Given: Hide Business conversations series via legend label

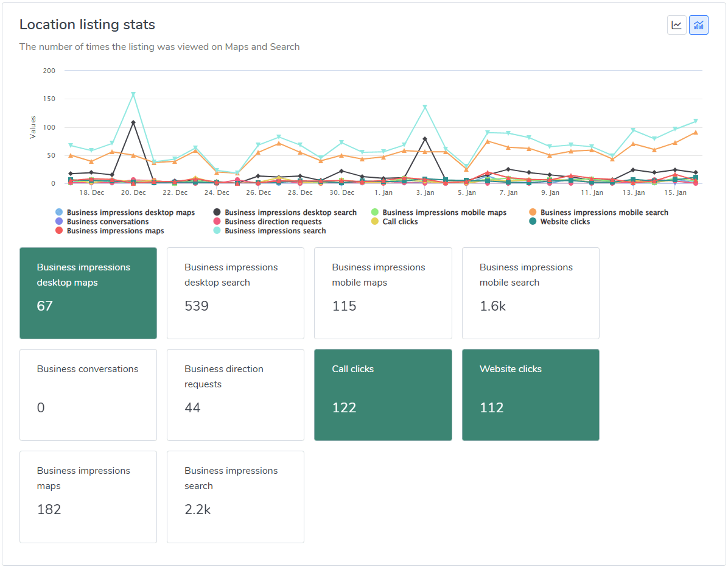Looking at the screenshot, I should pyautogui.click(x=108, y=222).
